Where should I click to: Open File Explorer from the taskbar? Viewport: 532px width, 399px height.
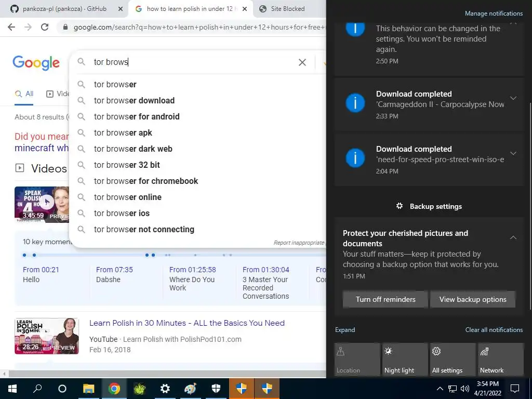pos(88,389)
